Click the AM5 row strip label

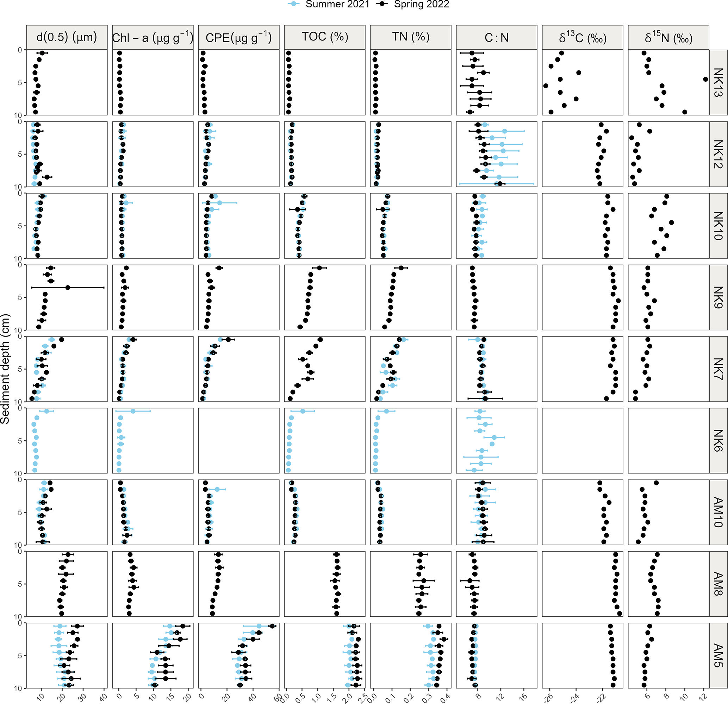(x=718, y=656)
